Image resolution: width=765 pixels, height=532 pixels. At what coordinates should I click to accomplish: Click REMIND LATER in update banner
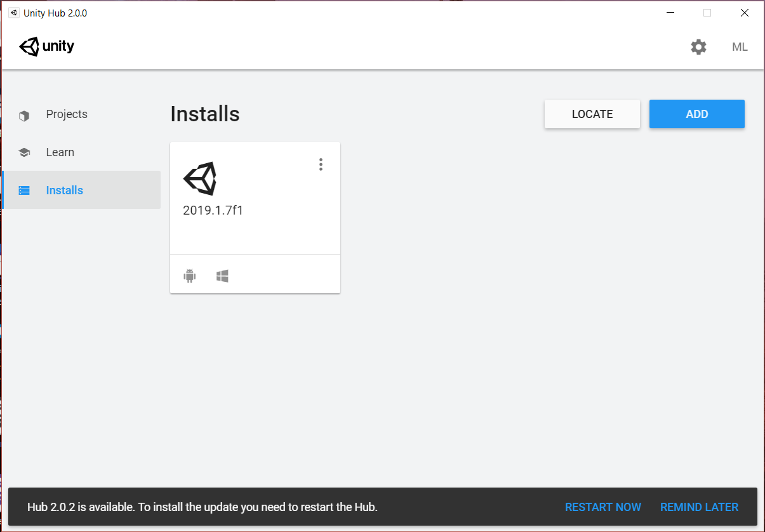pyautogui.click(x=699, y=507)
